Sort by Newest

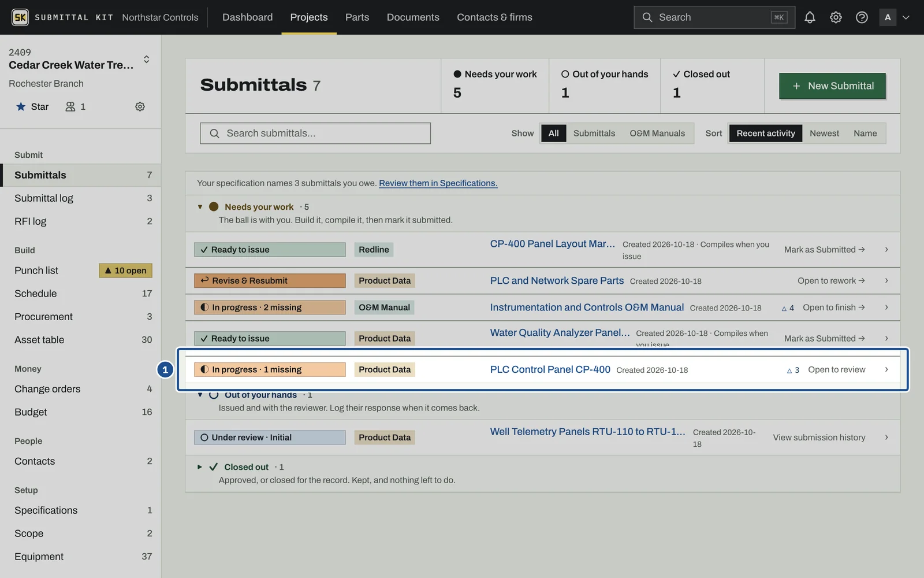click(x=824, y=133)
